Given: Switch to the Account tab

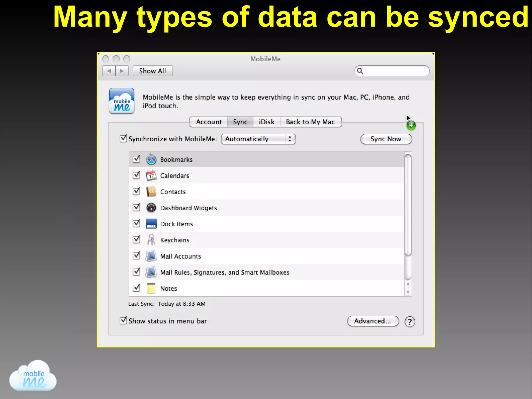Looking at the screenshot, I should (x=209, y=122).
